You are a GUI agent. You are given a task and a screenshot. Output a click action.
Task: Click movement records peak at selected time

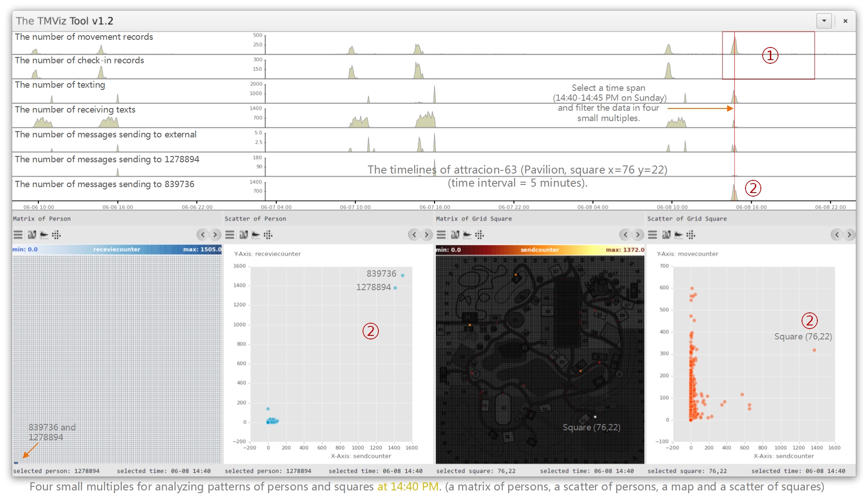click(735, 45)
